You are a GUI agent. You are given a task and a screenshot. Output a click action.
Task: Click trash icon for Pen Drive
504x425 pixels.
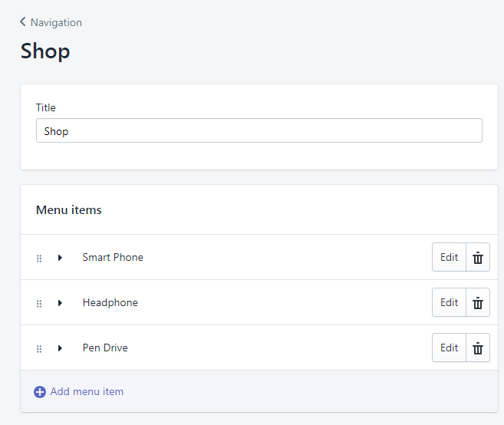tap(478, 348)
